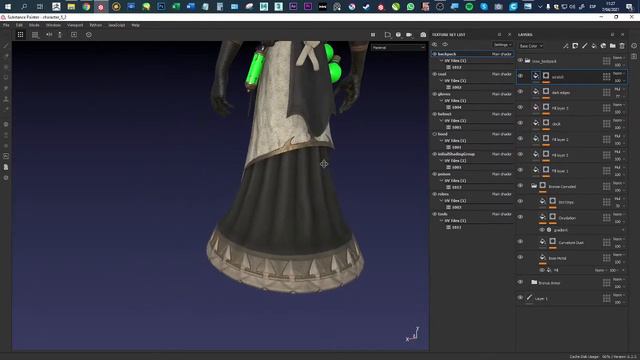
Task: Click the opacity value of Oxydation layer
Action: [x=618, y=222]
